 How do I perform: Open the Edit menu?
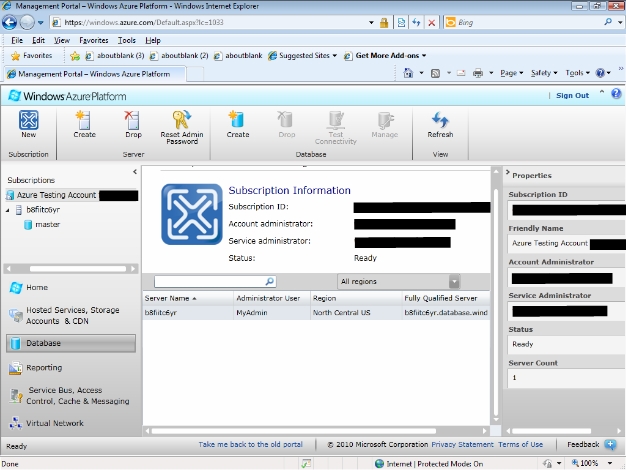pos(38,40)
